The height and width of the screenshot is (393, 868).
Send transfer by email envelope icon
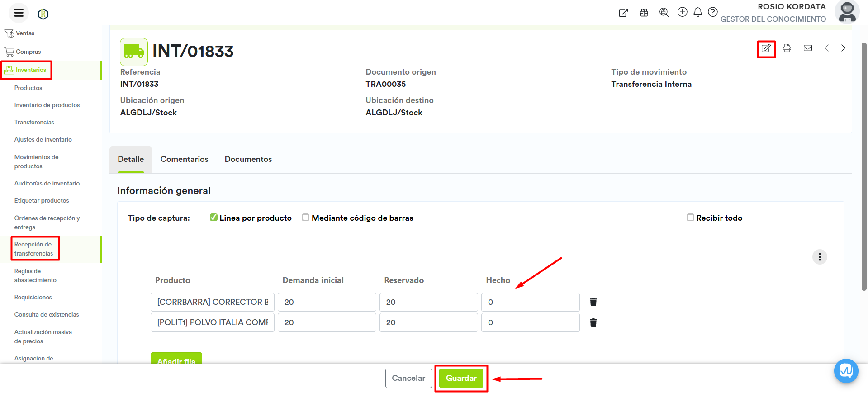808,48
